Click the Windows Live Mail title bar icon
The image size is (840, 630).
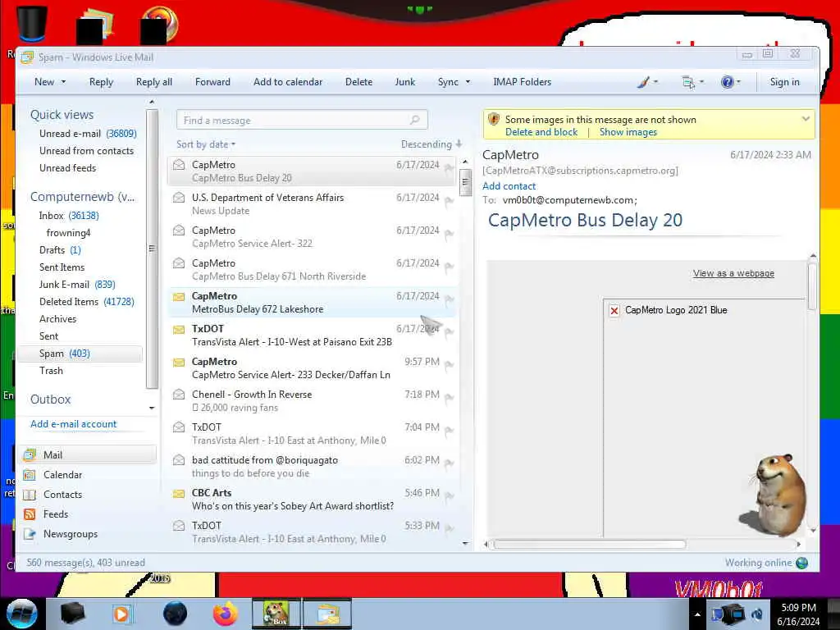point(27,57)
